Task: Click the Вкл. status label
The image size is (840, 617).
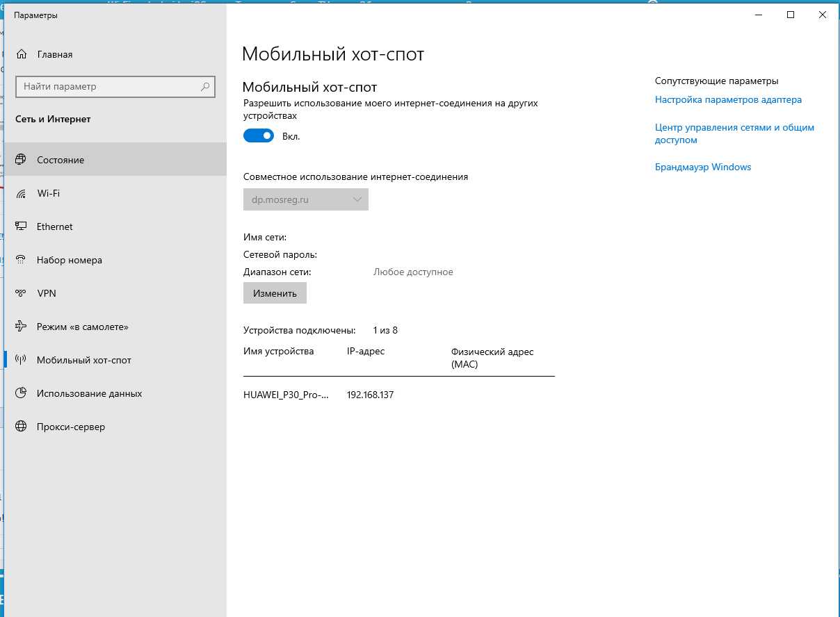Action: coord(291,136)
